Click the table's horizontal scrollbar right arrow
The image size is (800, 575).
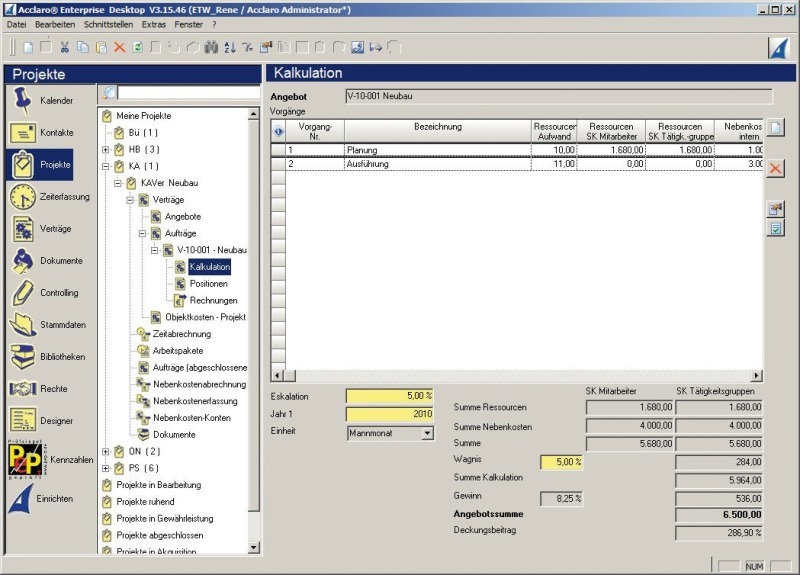[x=757, y=376]
